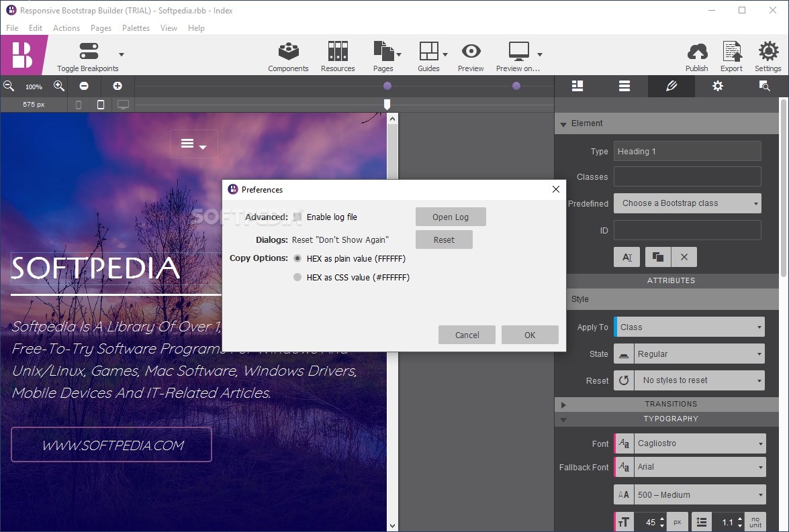This screenshot has width=789, height=532.
Task: Click the Toggle Breakpoints icon
Action: tap(89, 51)
